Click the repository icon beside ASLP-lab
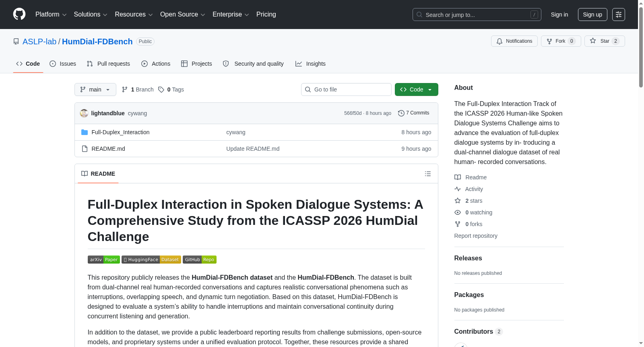 tap(16, 42)
